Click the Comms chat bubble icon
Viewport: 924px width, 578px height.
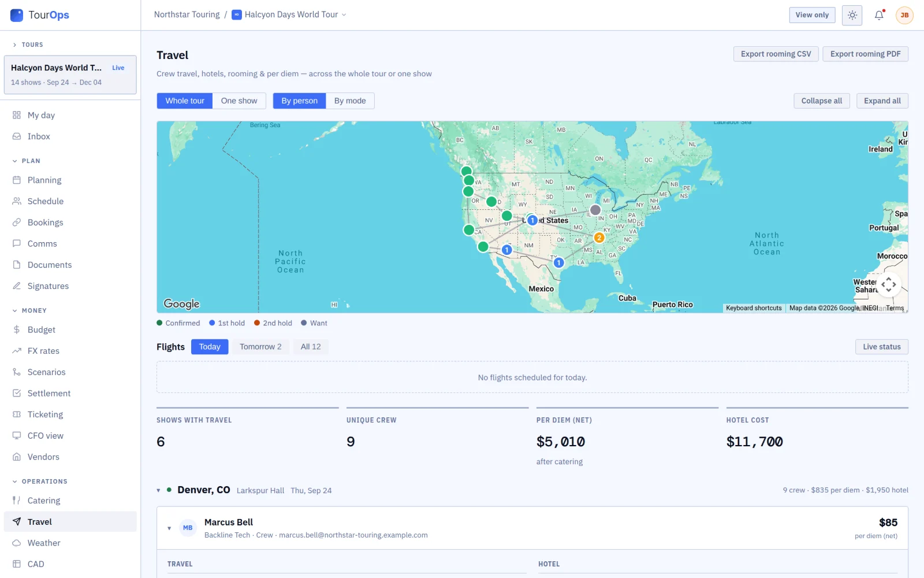tap(17, 244)
